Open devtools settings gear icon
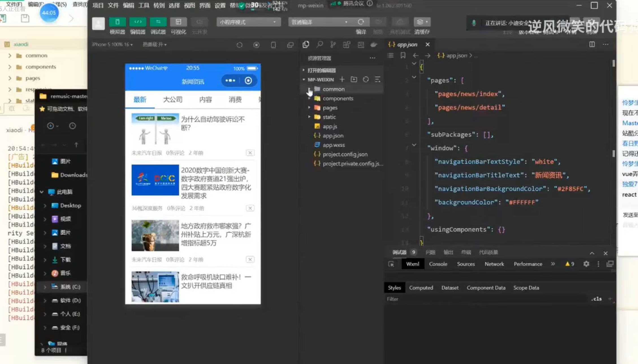 (x=586, y=264)
